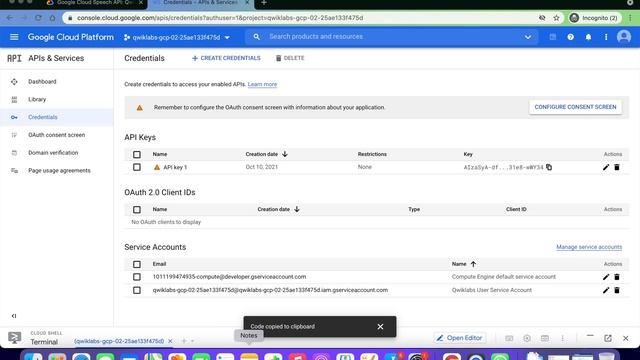Open the notifications bell icon

point(588,37)
